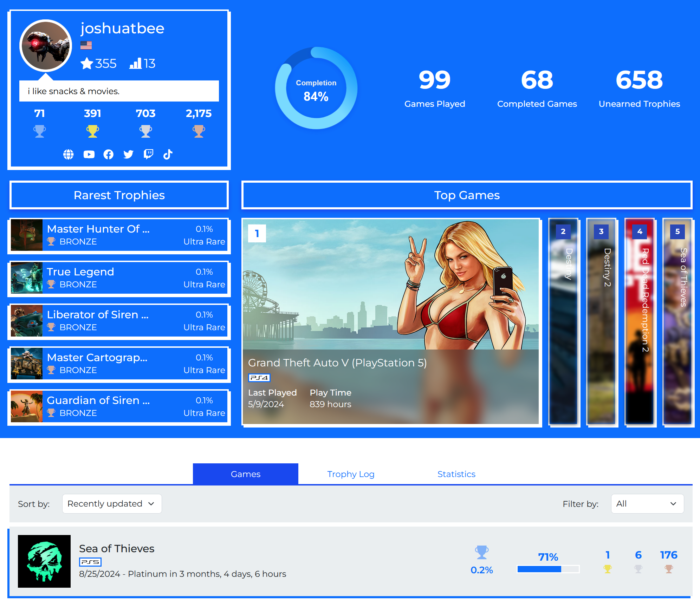The width and height of the screenshot is (700, 600).
Task: Select the Games tab
Action: coord(245,474)
